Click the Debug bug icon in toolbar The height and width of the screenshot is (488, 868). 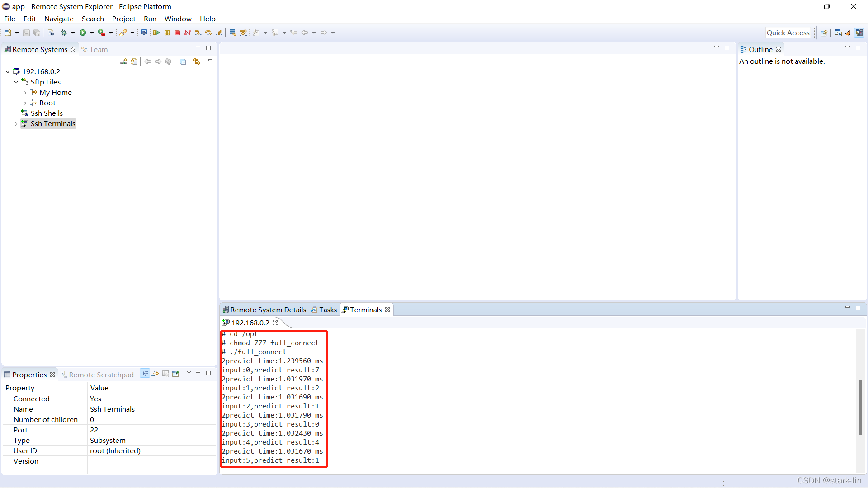coord(64,33)
